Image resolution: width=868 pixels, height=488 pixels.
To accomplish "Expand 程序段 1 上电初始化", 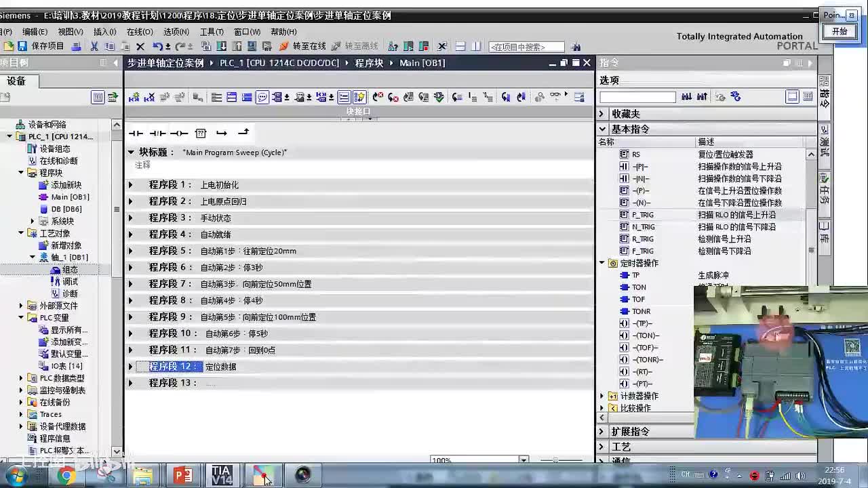I will tap(131, 185).
